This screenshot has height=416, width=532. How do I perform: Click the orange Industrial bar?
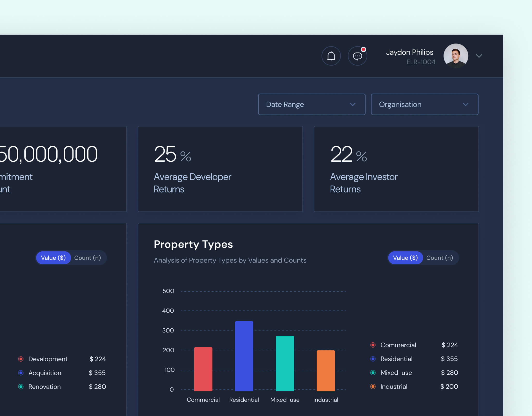pyautogui.click(x=325, y=371)
